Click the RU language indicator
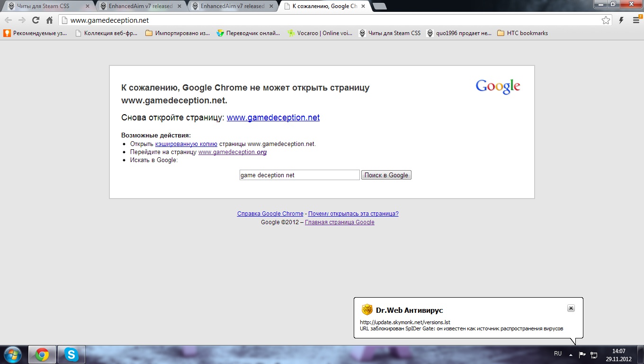This screenshot has width=644, height=364. coord(558,354)
